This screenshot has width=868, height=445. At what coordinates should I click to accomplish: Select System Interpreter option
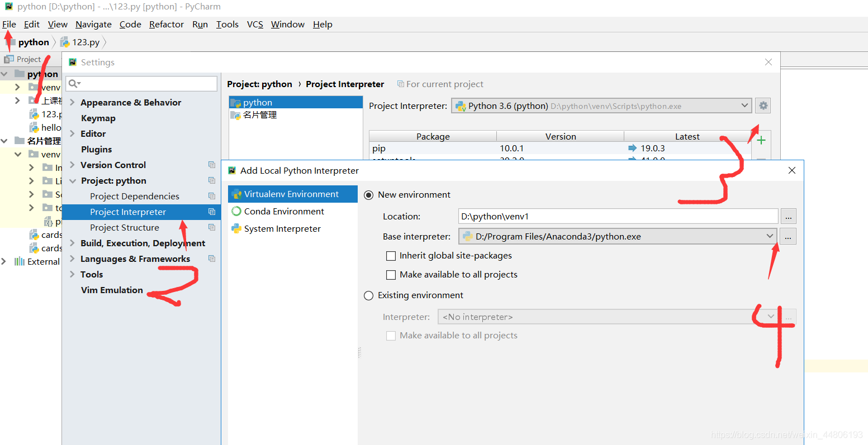point(293,229)
